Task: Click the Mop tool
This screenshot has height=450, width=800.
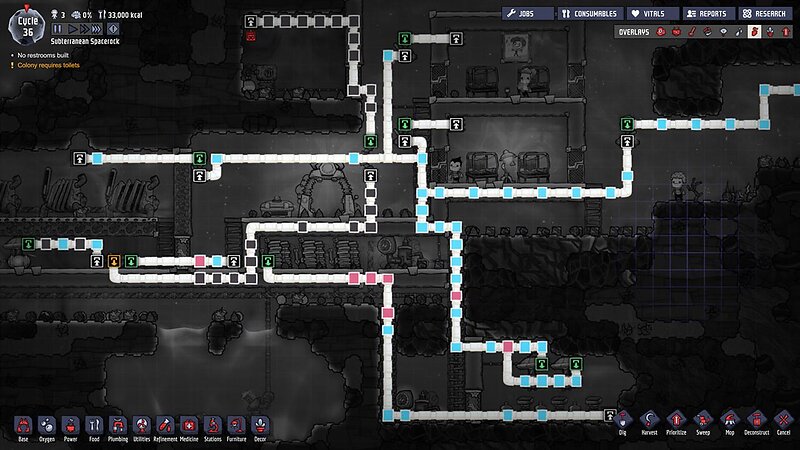Action: 730,421
